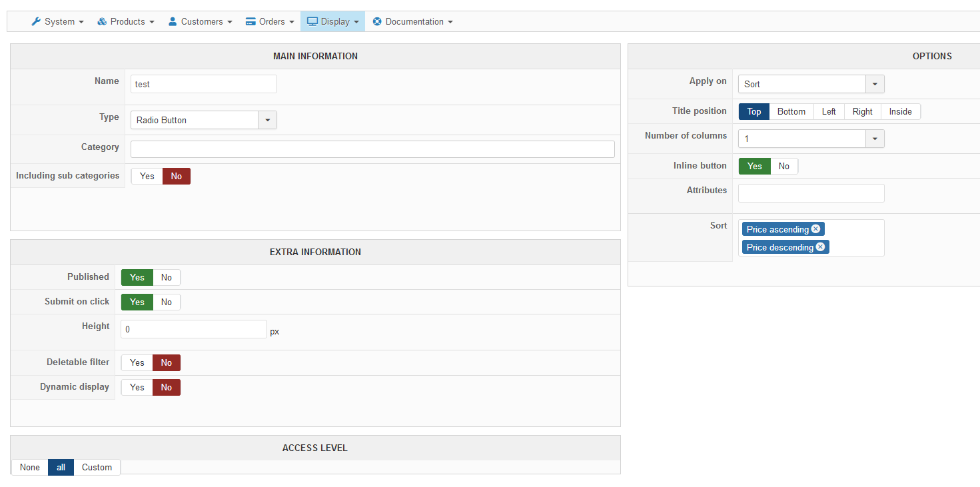
Task: Open the System menu
Action: (57, 21)
